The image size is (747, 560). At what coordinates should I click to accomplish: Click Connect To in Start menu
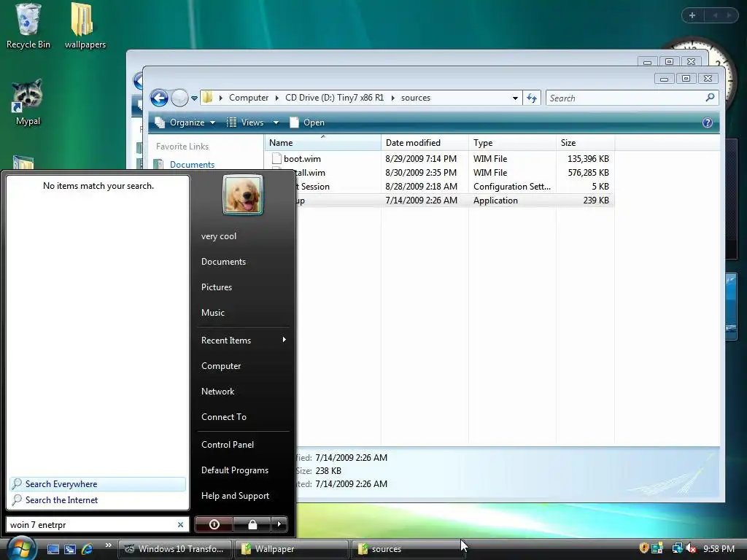point(223,416)
